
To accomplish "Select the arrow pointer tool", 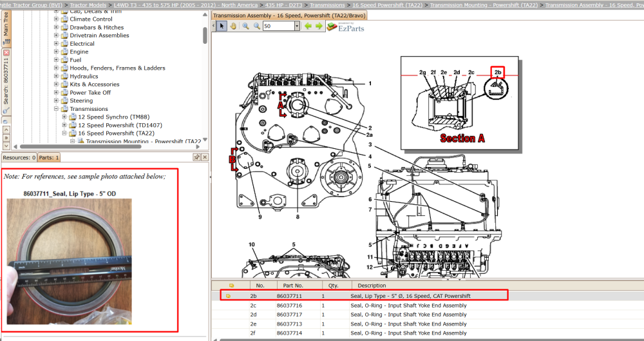I will click(x=222, y=26).
